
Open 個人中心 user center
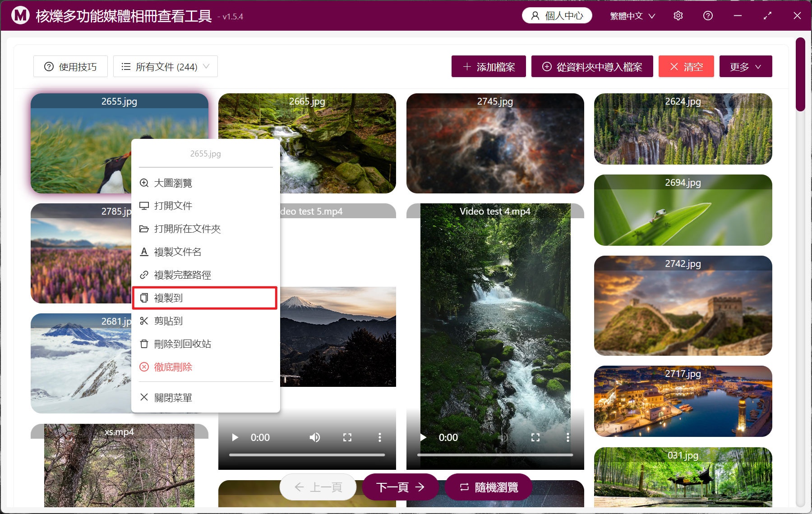[557, 16]
